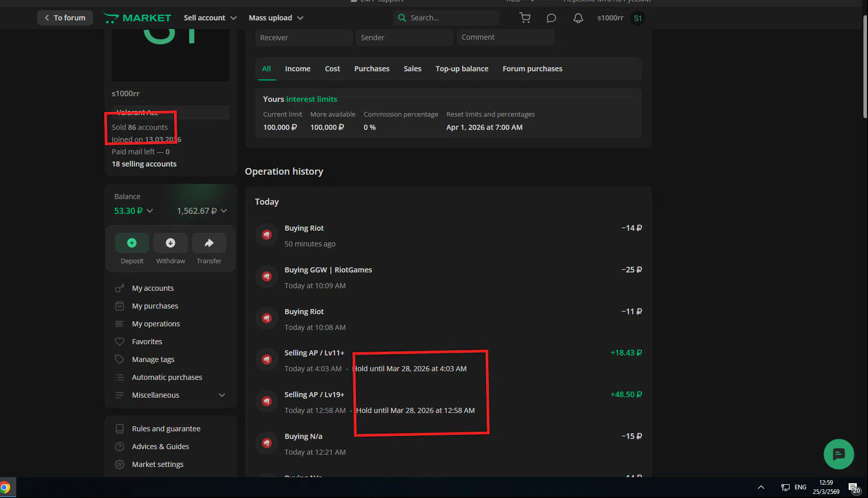Open the 18 selling accounts link
This screenshot has height=498, width=868.
click(144, 164)
